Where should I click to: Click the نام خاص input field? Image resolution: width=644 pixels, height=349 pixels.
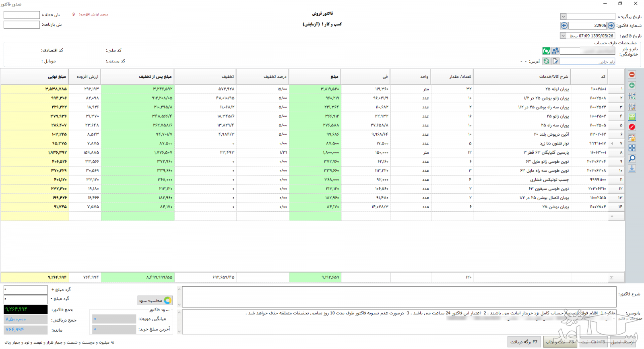click(x=588, y=61)
